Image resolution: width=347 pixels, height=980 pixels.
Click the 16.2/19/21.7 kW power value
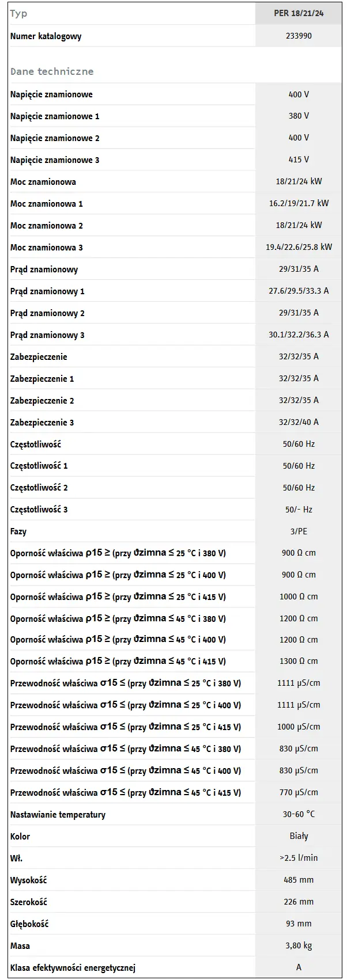click(299, 203)
